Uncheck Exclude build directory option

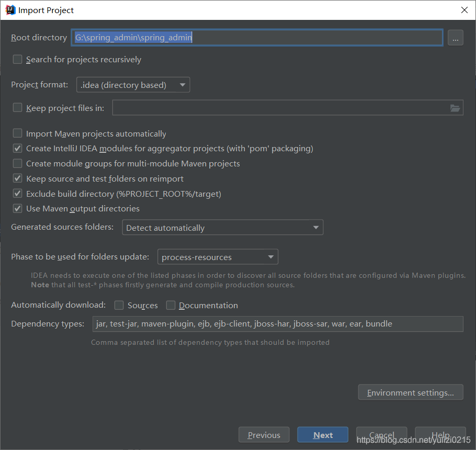[x=18, y=194]
